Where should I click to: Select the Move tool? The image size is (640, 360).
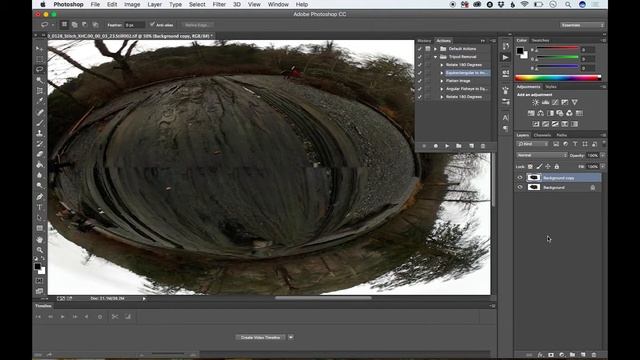(x=40, y=49)
